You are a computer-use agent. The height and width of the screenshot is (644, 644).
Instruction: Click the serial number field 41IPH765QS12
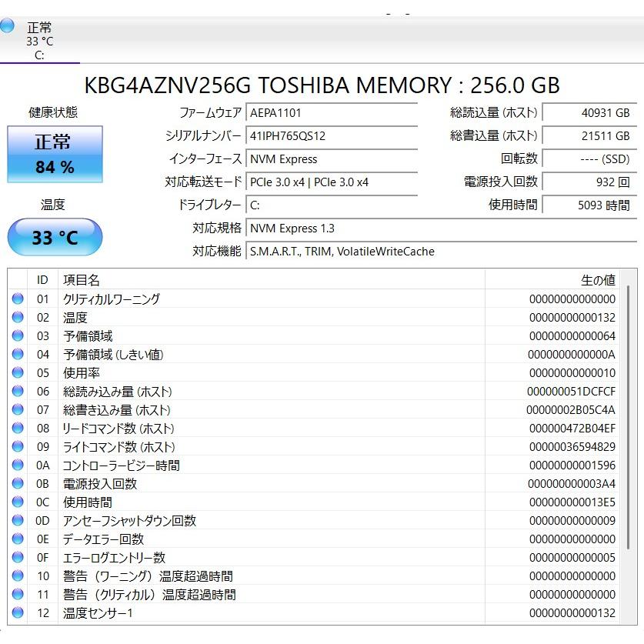pyautogui.click(x=332, y=135)
